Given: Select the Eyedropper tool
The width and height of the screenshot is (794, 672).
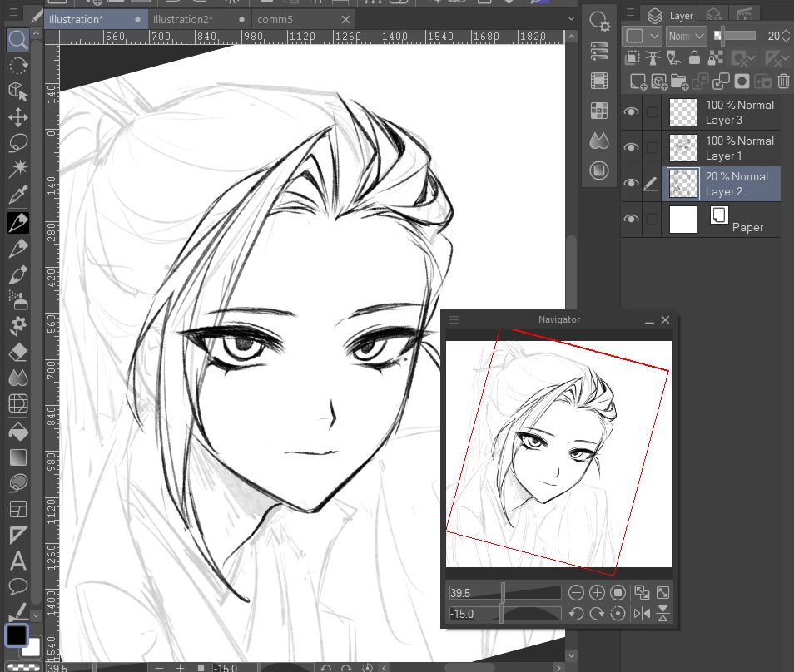Looking at the screenshot, I should pos(17,195).
